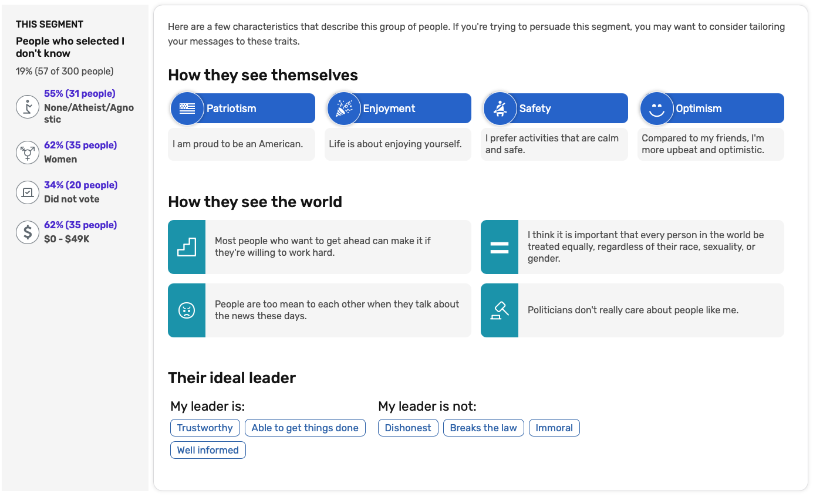Image resolution: width=813 pixels, height=504 pixels.
Task: Click the staircase icon for work hard statement
Action: coord(187,247)
